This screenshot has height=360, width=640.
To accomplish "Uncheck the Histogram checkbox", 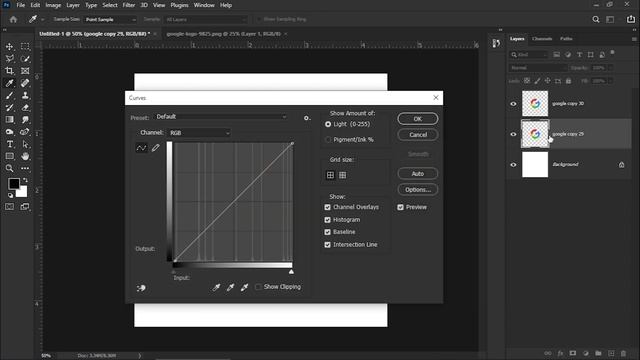I will click(327, 220).
